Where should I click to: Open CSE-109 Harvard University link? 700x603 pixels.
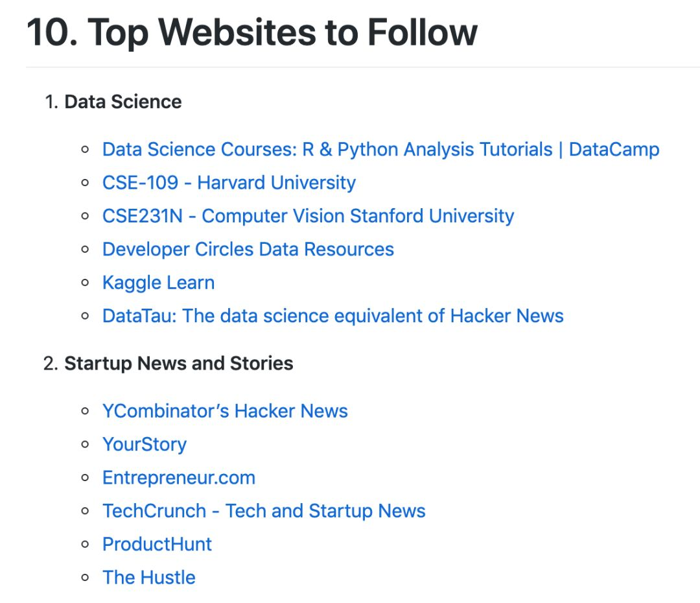point(229,183)
